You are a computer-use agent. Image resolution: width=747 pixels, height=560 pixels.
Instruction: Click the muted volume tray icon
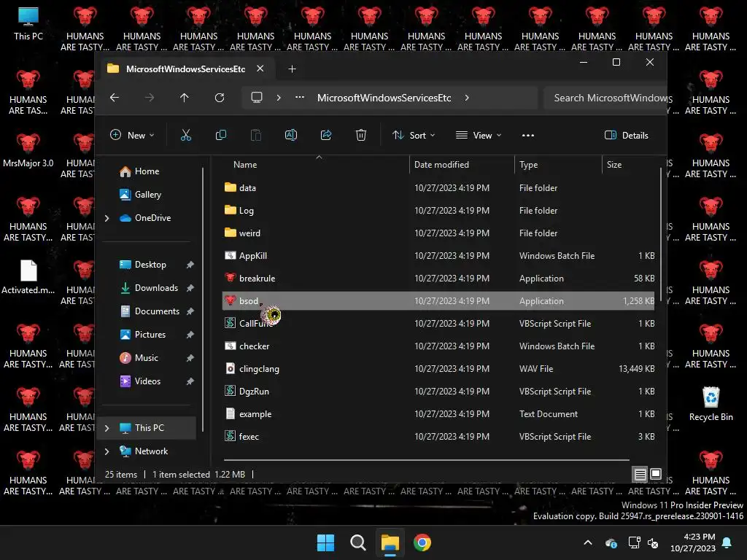tap(653, 542)
